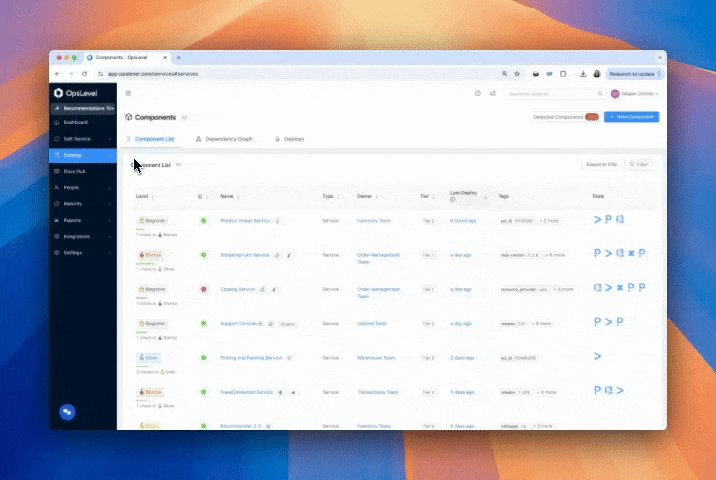This screenshot has height=480, width=716.
Task: Click the tool icon in Picking and Packing row
Action: [597, 356]
